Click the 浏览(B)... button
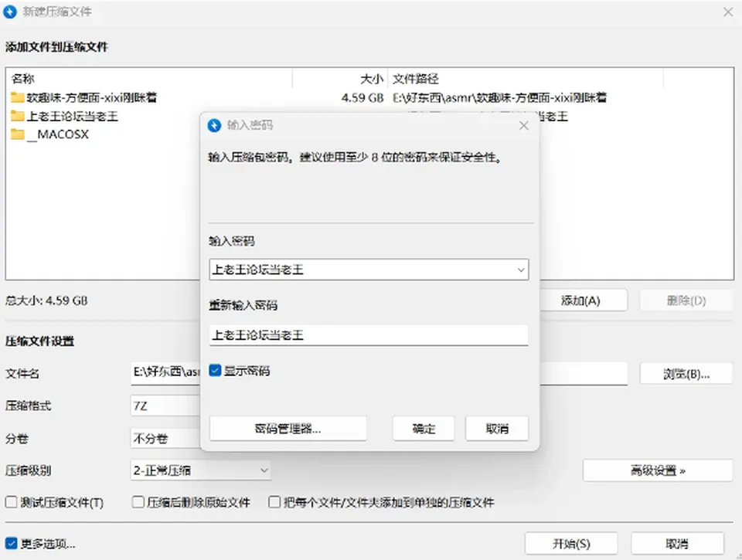Image resolution: width=742 pixels, height=560 pixels. tap(686, 374)
